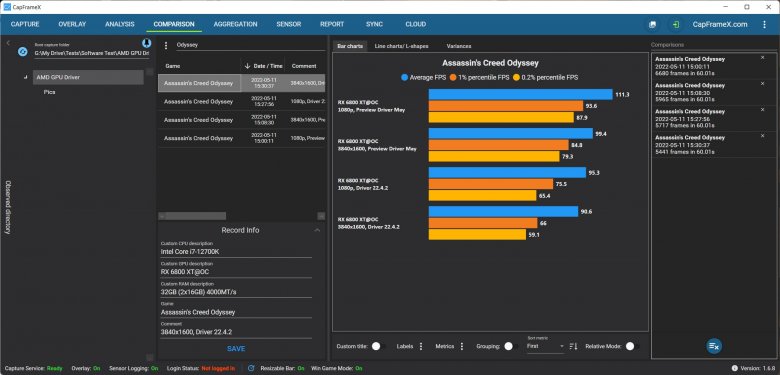This screenshot has width=780, height=375.
Task: Collapse the Record Info panel
Action: click(317, 230)
